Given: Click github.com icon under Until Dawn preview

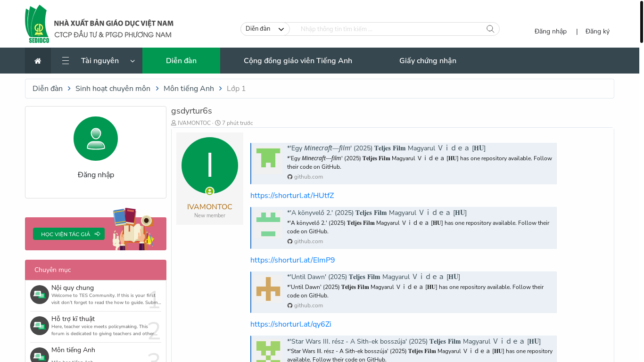Looking at the screenshot, I should click(290, 305).
